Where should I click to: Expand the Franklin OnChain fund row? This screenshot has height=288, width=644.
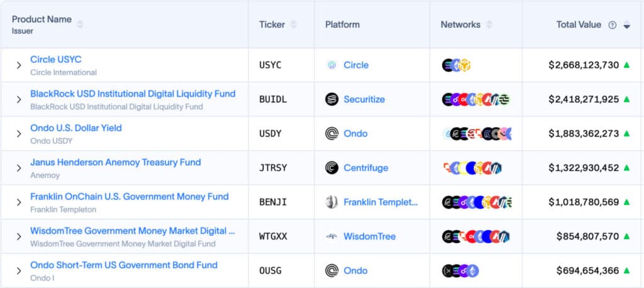[x=19, y=202]
